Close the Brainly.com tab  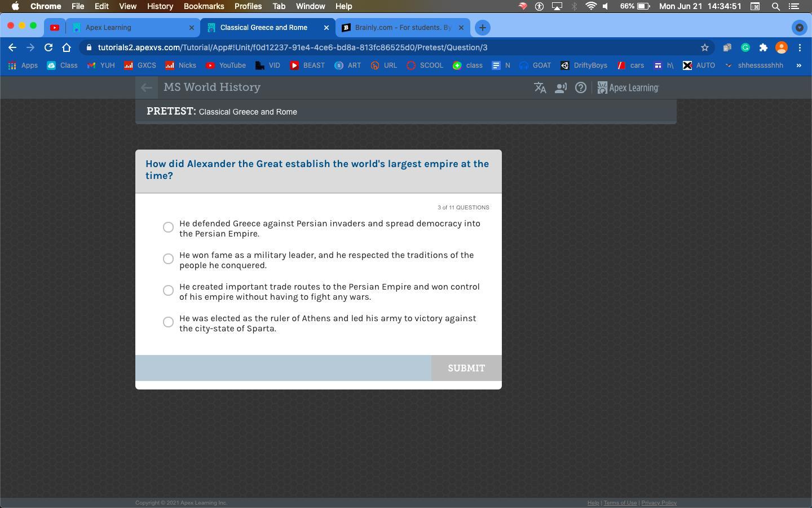[x=461, y=27]
